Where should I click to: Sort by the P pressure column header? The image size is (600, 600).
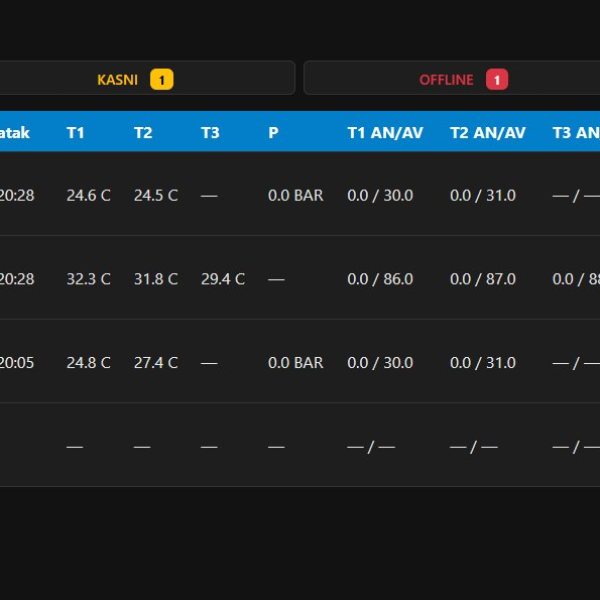pos(273,133)
